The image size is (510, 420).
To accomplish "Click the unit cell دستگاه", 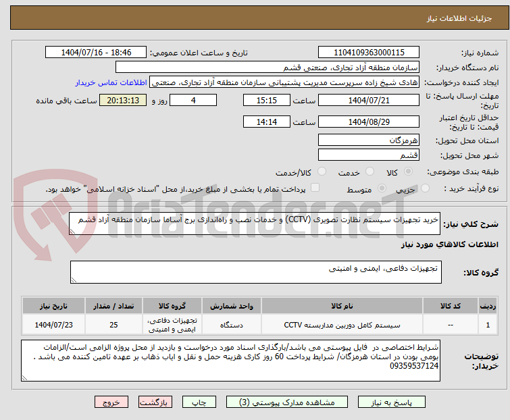I will coord(231,325).
